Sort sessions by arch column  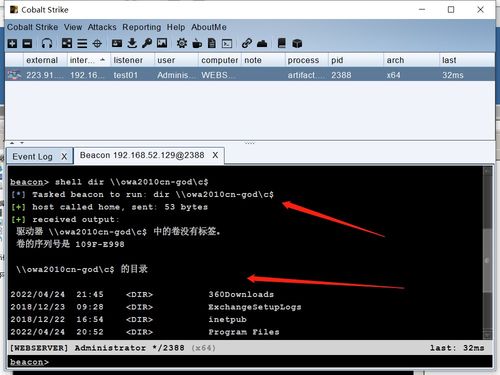tap(411, 60)
